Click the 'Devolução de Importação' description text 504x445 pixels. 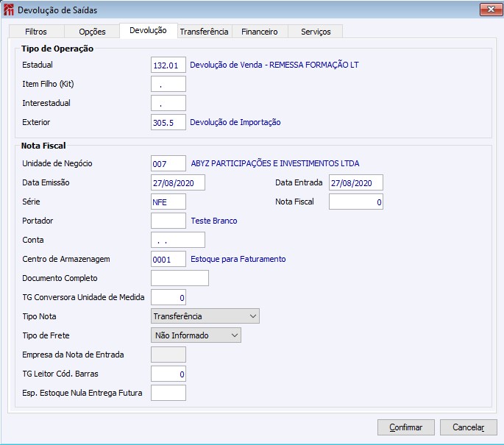tap(235, 122)
